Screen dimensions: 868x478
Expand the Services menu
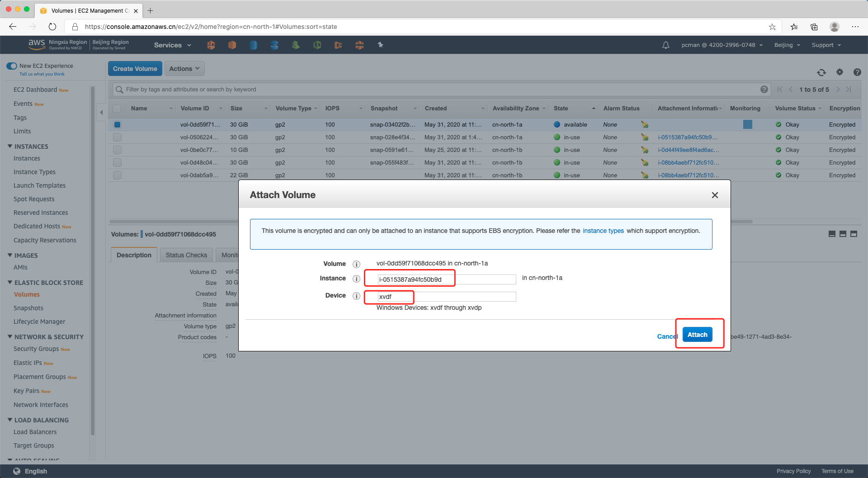pos(172,45)
